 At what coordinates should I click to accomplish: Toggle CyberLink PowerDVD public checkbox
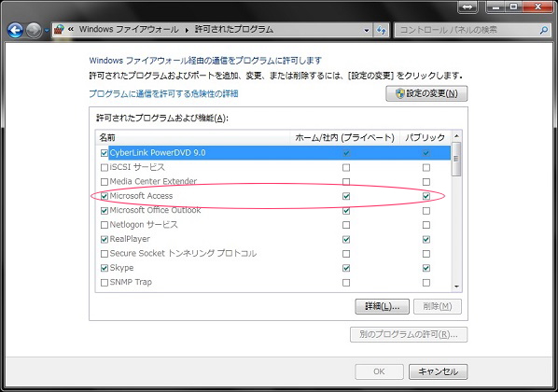tap(426, 153)
